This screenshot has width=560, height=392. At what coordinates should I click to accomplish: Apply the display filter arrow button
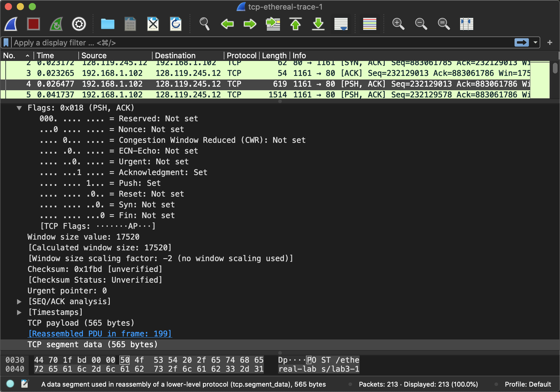521,43
